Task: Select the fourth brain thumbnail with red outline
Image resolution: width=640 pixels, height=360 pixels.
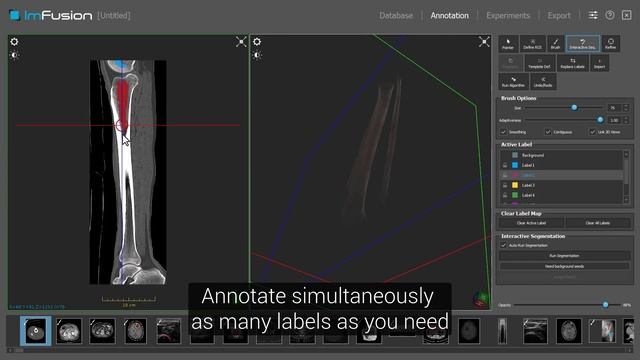Action: click(136, 331)
